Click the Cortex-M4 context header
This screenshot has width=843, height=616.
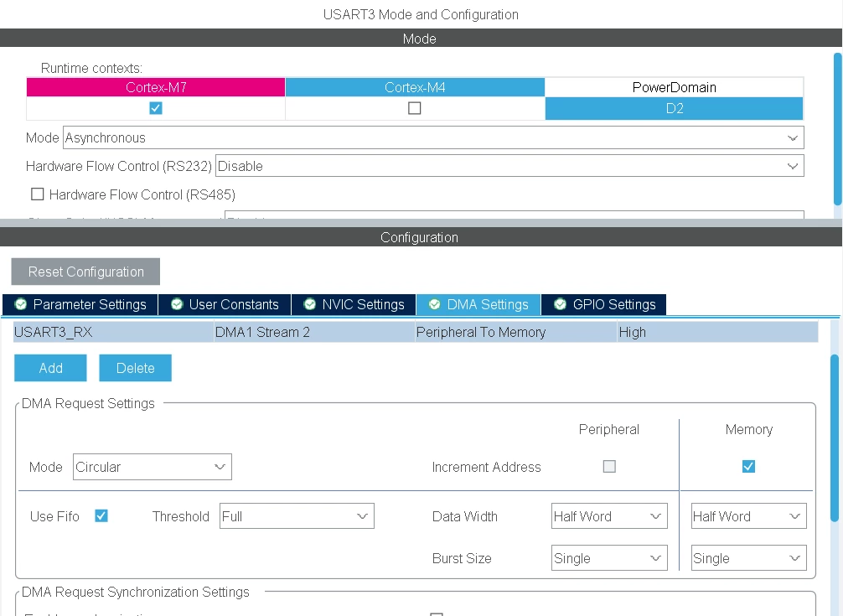[415, 87]
